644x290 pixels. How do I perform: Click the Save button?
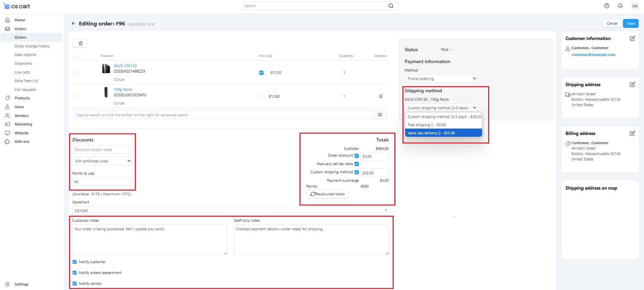point(630,23)
